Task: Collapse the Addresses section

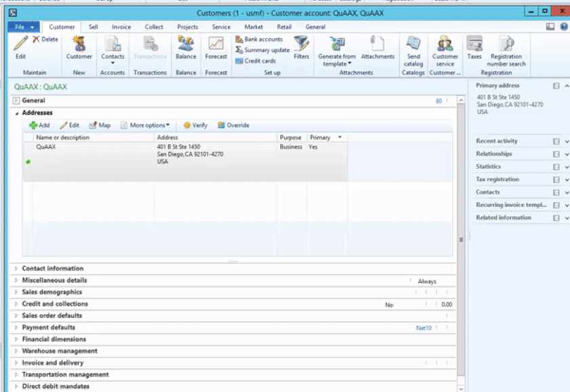Action: (17, 113)
